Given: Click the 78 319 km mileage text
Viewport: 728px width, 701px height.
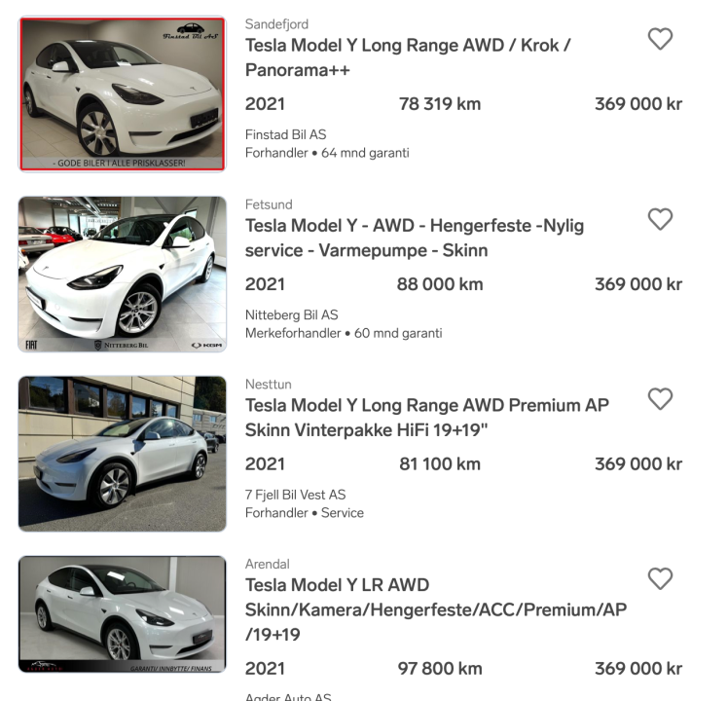Looking at the screenshot, I should [440, 104].
